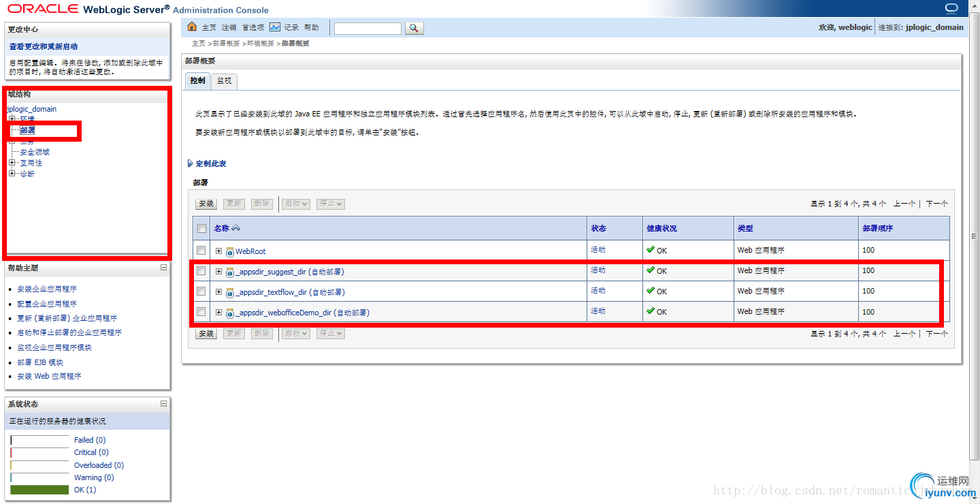Click the jplogic_domain tree root link
The image size is (980, 504).
click(x=31, y=109)
